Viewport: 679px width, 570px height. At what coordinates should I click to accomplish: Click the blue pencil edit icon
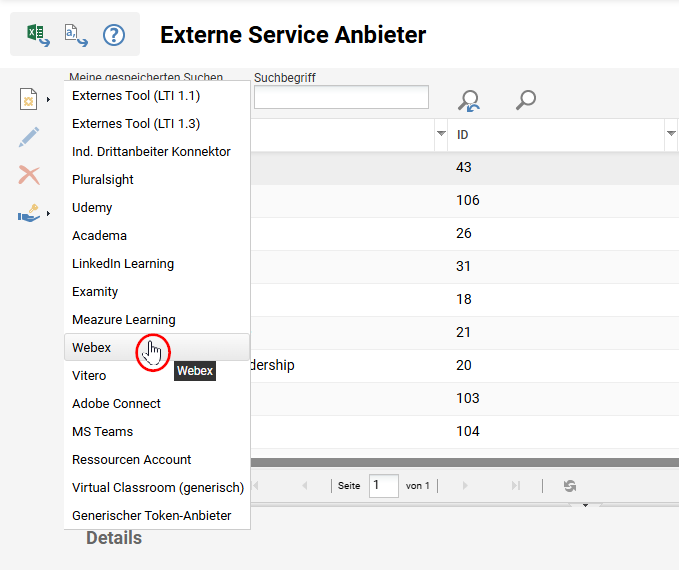click(x=29, y=137)
